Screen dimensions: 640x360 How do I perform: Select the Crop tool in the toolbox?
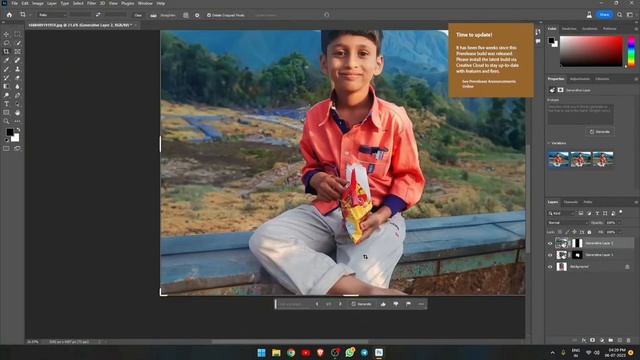point(6,51)
